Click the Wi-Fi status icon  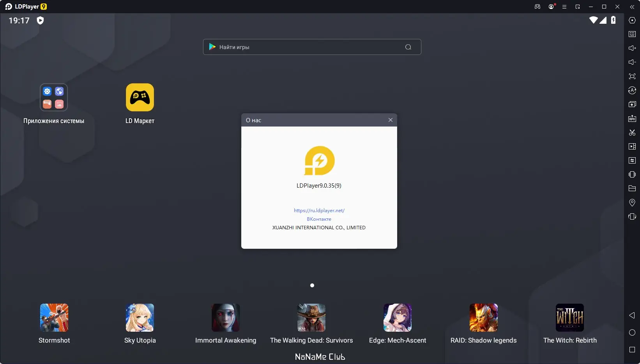pos(593,20)
